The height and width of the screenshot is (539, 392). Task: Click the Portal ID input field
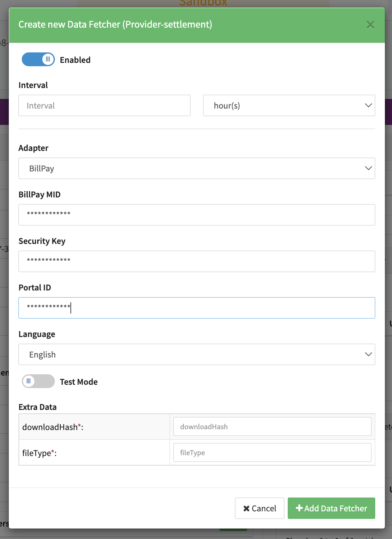coord(196,308)
